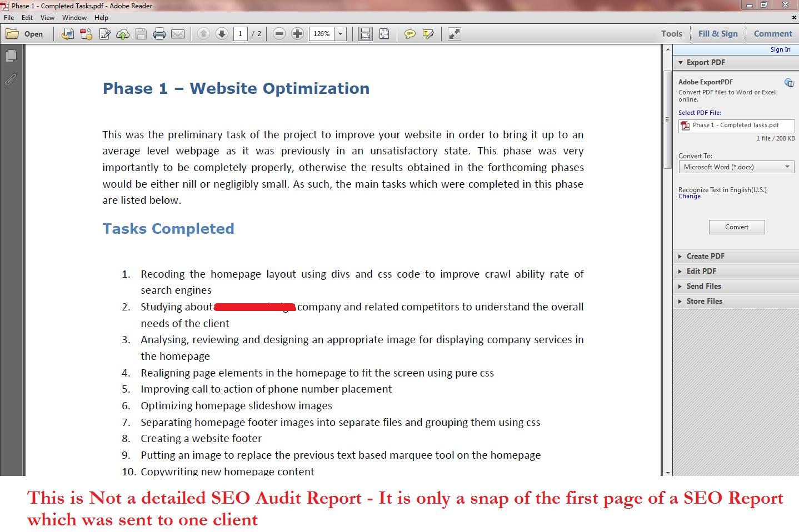This screenshot has height=532, width=799.
Task: Click the reading mode expand icon
Action: tap(454, 33)
